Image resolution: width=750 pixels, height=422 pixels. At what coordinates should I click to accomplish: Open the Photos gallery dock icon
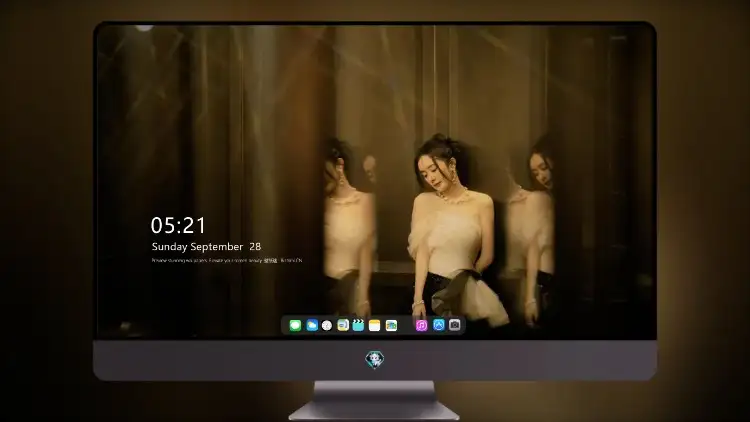point(391,326)
